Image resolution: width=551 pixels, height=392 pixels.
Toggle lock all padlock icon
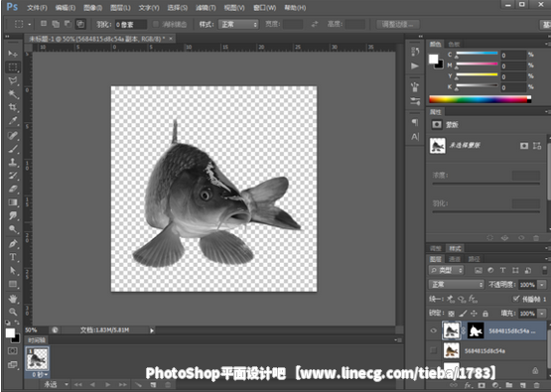(485, 314)
